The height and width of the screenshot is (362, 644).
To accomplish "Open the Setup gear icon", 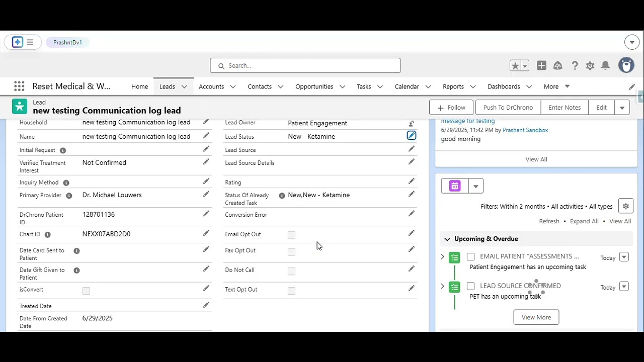I will pos(590,66).
